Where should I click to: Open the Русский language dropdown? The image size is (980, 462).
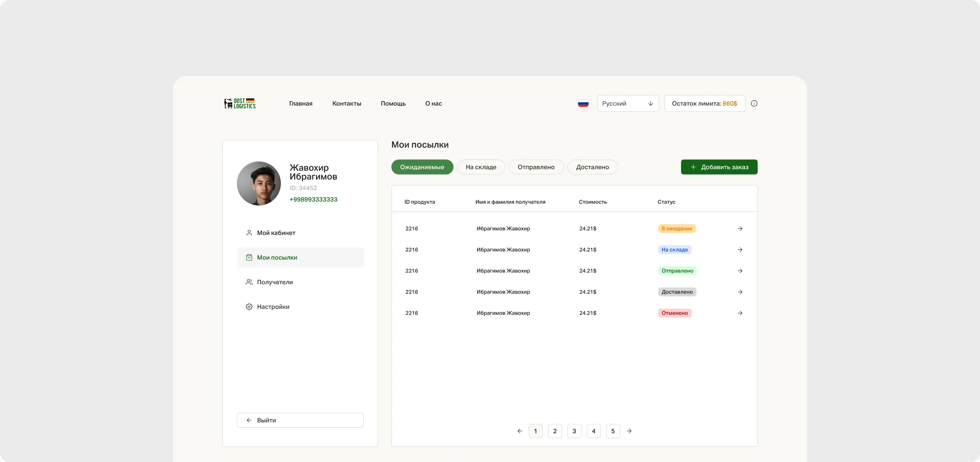628,103
